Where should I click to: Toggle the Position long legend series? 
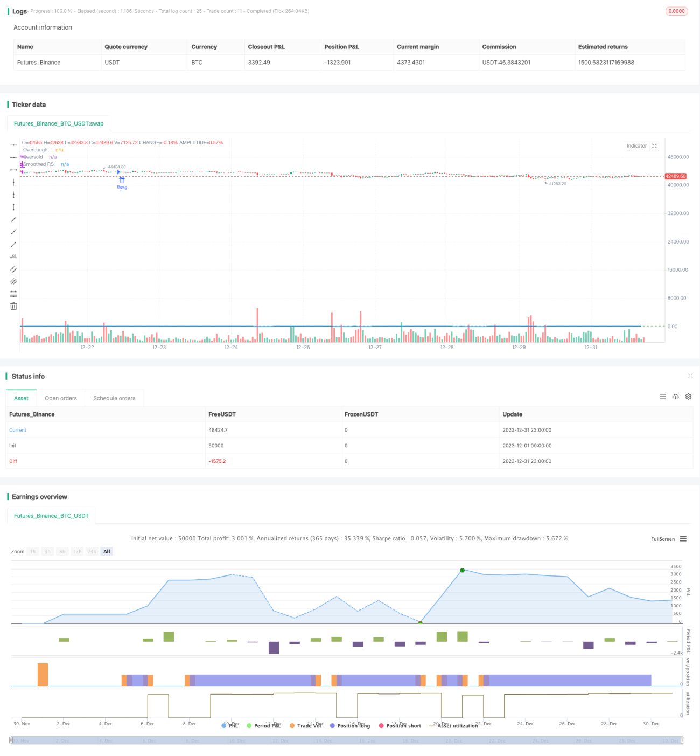tap(350, 726)
